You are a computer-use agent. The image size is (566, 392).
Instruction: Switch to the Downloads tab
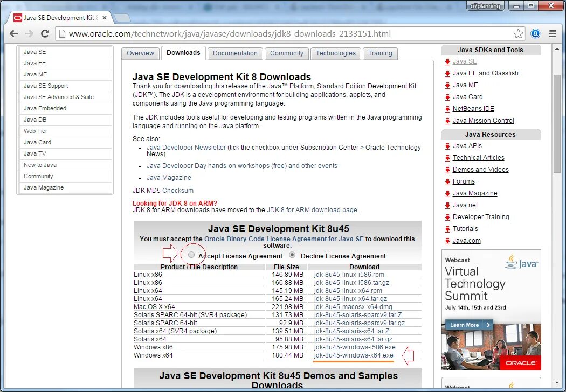pyautogui.click(x=183, y=53)
